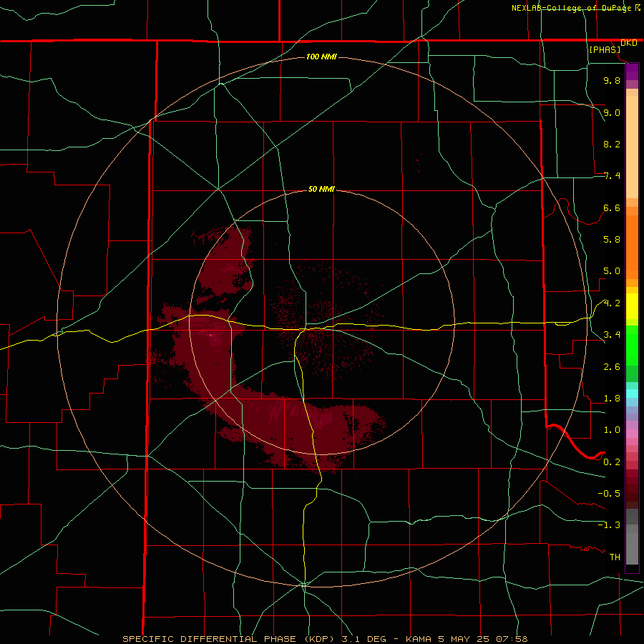Pick the cyan swatch on the color bar

click(x=632, y=394)
